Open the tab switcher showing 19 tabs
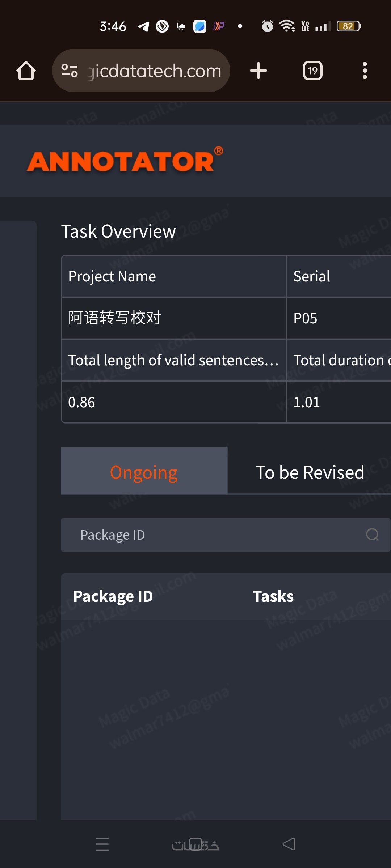 312,71
